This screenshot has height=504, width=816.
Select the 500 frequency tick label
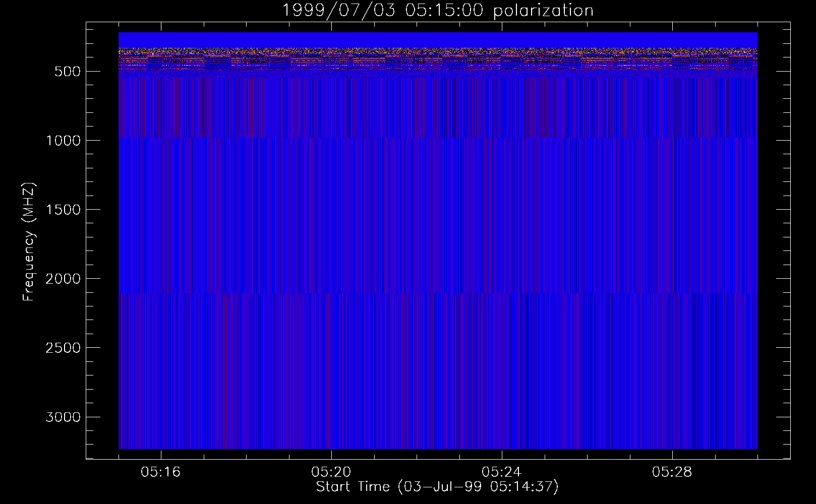tap(68, 72)
